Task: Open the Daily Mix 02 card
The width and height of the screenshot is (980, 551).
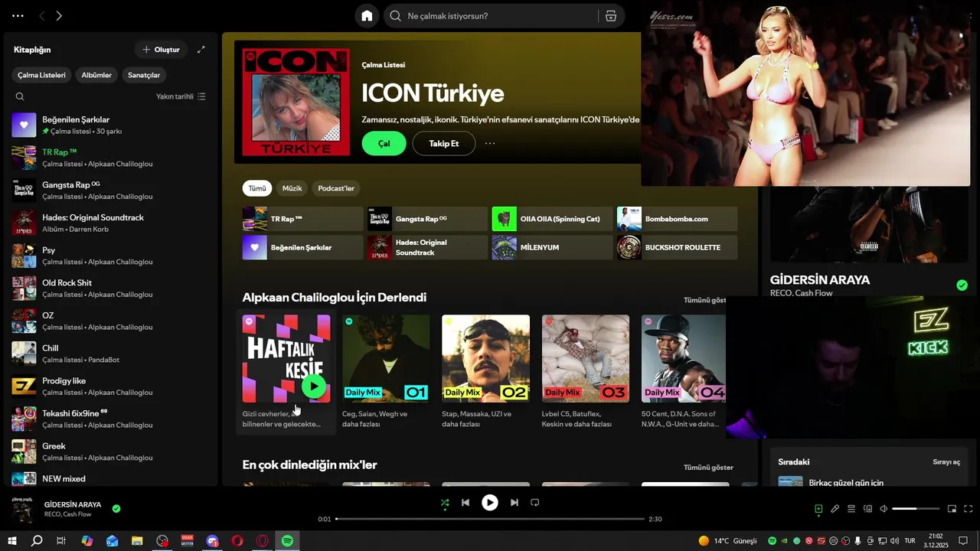Action: click(x=485, y=373)
